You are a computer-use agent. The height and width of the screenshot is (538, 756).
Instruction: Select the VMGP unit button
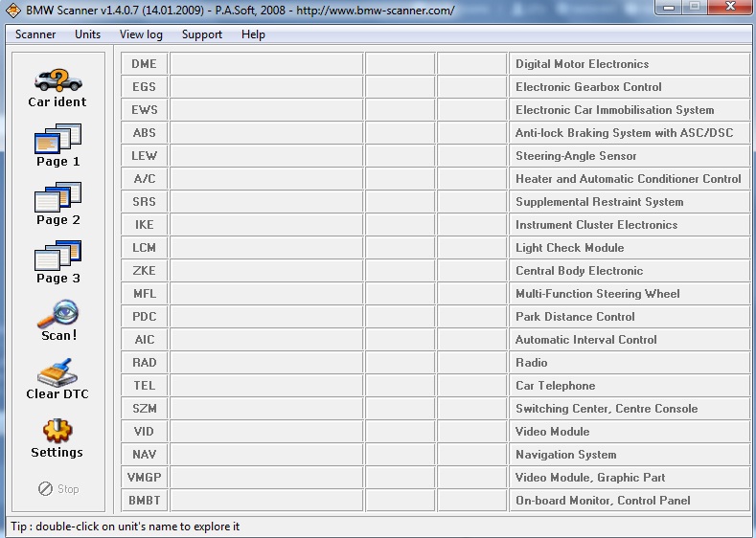tap(144, 478)
